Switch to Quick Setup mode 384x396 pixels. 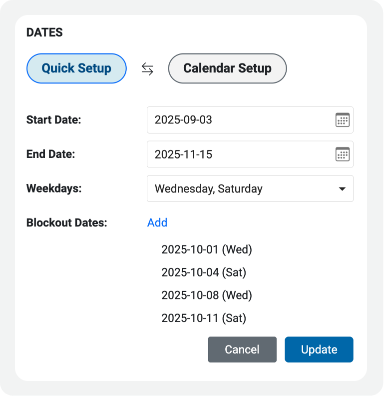[76, 68]
